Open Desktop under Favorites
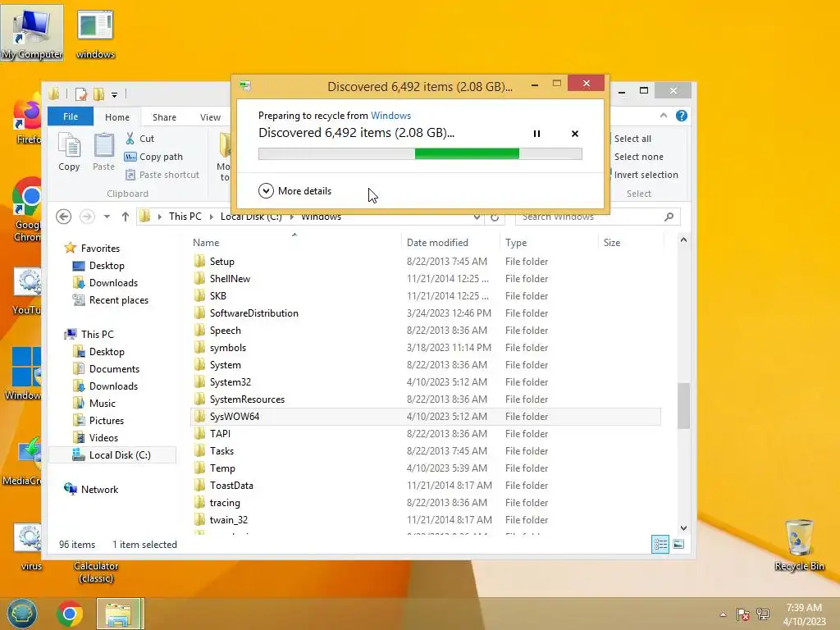 point(98,266)
